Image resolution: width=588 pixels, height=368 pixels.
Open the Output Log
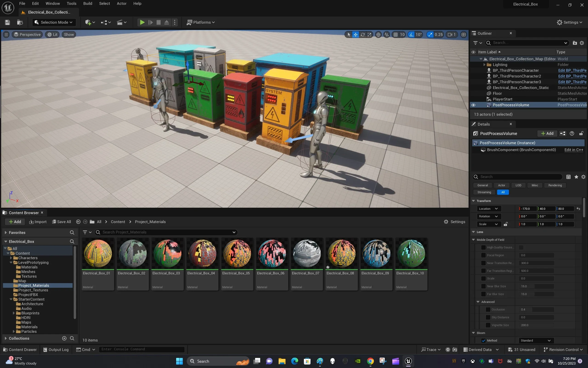coord(56,350)
